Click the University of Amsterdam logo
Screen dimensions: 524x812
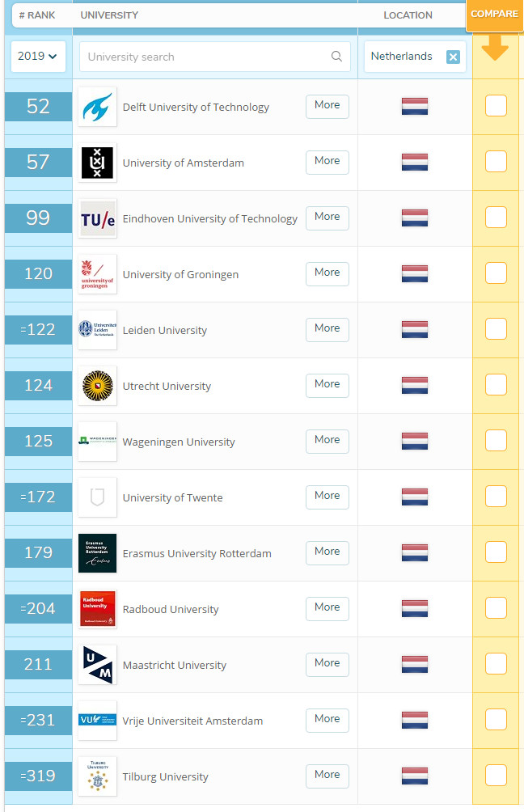97,163
